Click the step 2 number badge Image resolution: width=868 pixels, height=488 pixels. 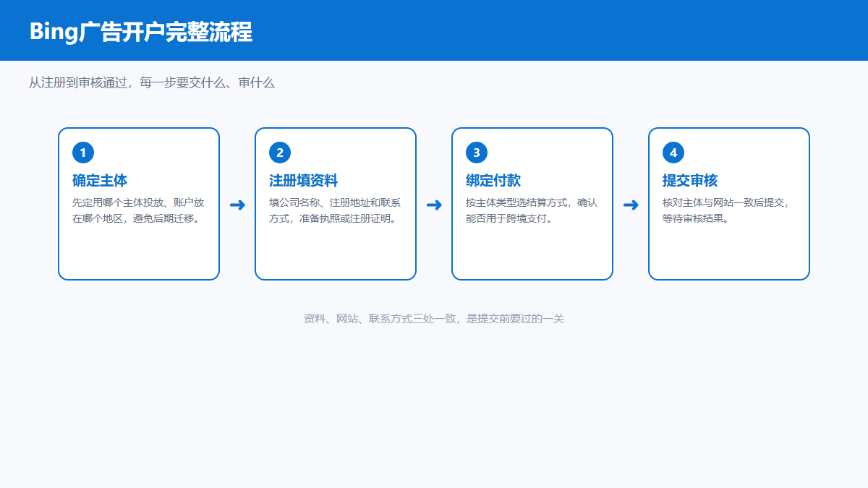coord(280,153)
